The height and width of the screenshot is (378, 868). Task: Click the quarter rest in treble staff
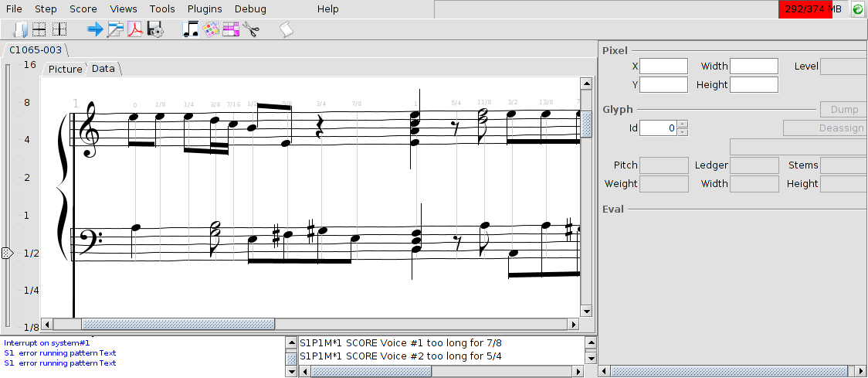click(320, 126)
